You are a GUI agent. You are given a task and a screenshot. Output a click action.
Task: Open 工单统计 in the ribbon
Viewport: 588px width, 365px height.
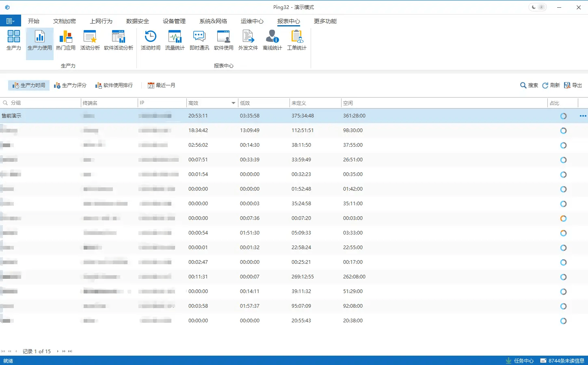coord(296,41)
